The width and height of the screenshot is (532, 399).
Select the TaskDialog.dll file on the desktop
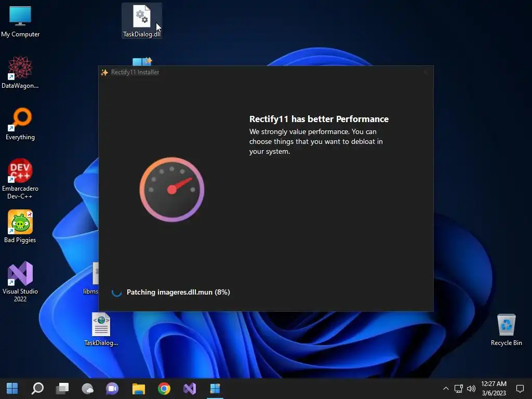pyautogui.click(x=142, y=21)
